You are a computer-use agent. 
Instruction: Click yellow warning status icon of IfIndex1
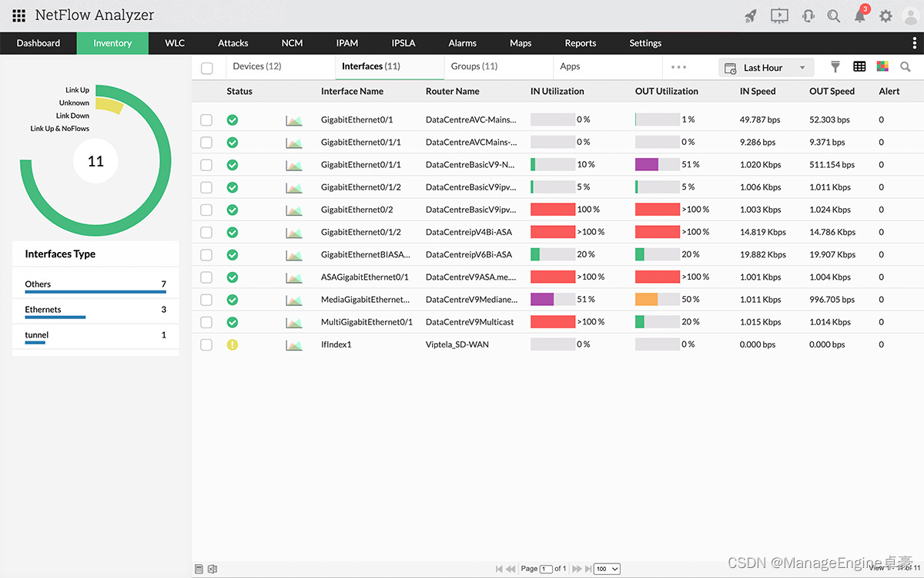click(233, 344)
